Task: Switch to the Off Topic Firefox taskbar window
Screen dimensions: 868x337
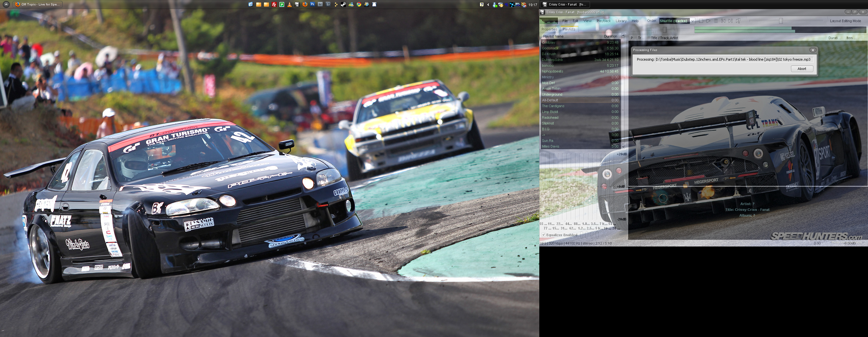Action: tap(38, 4)
